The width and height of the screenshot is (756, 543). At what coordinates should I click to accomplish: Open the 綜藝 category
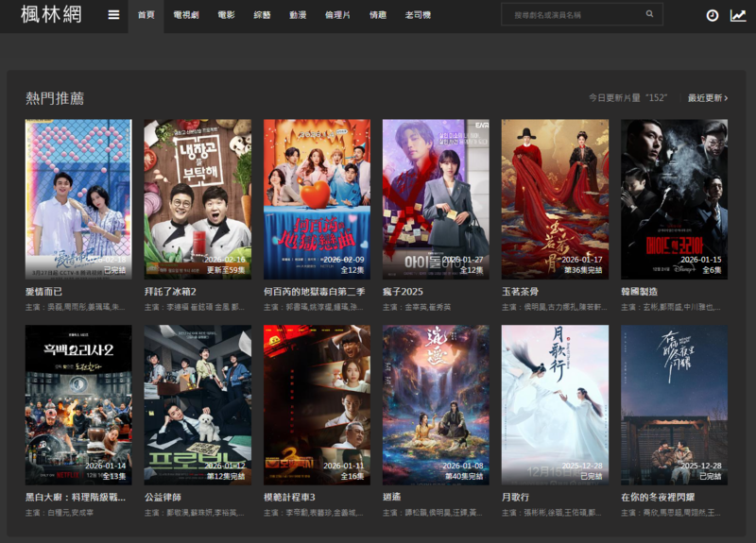coord(262,16)
